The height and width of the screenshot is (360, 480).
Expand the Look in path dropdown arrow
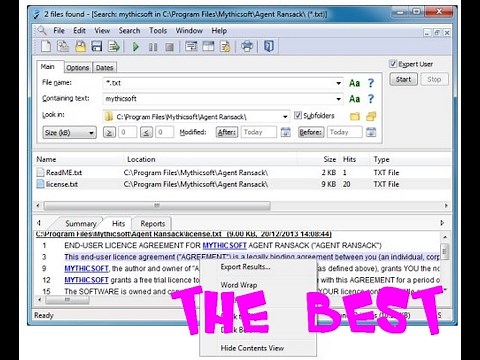coord(285,117)
